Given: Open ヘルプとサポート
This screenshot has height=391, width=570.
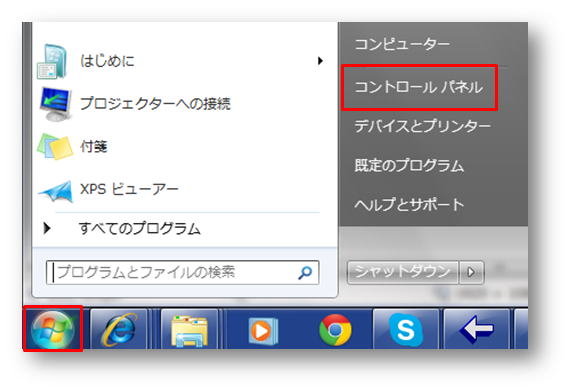Looking at the screenshot, I should point(409,205).
